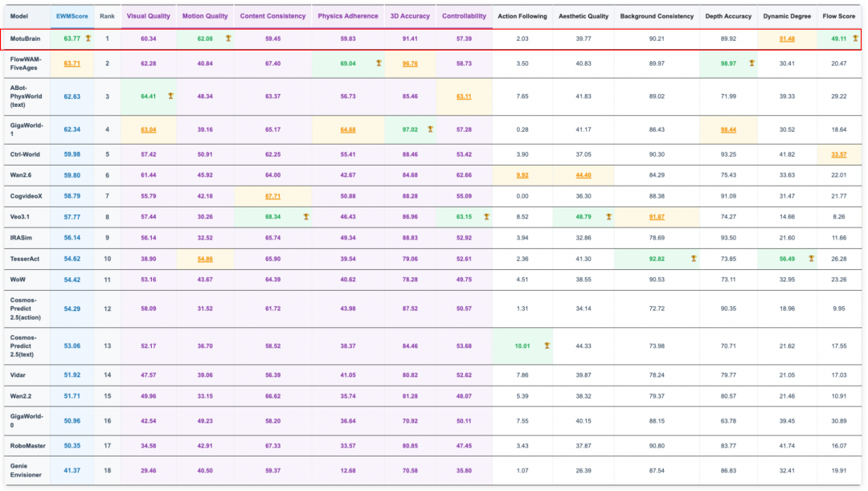Click the trophy beside 3D Accuracy 97.02
868x491 pixels.
point(430,129)
